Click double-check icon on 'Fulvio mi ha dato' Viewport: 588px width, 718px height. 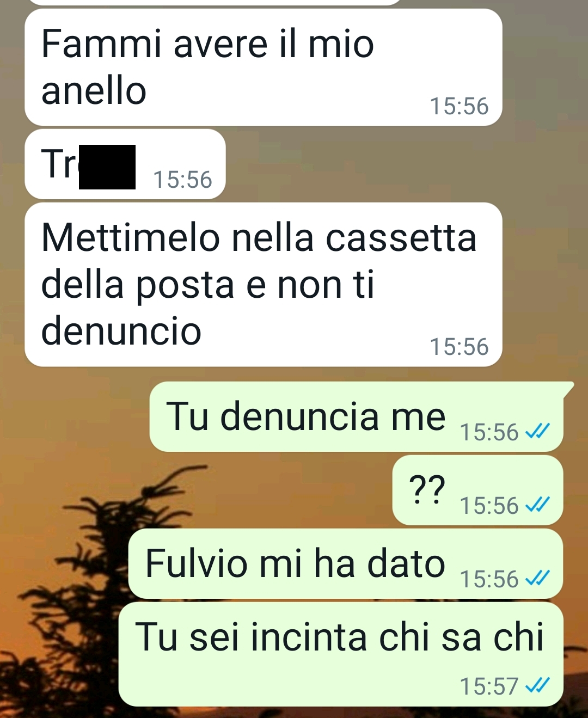(537, 579)
